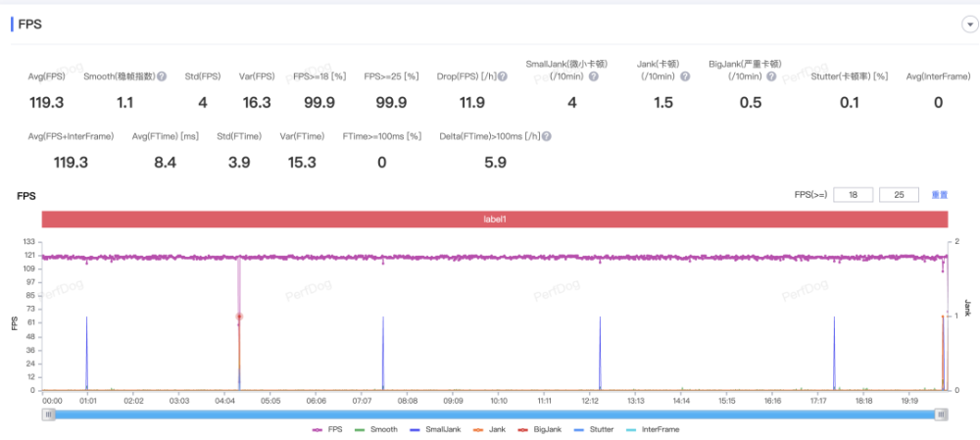Click the SmallJank spike near 17:17
980x440 pixels.
click(x=834, y=353)
